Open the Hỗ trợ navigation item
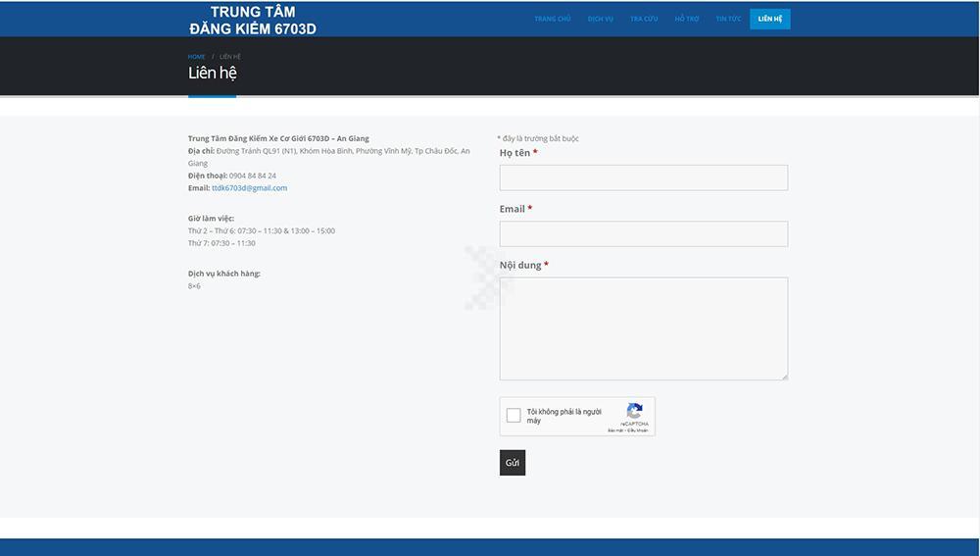Image resolution: width=980 pixels, height=556 pixels. 686,19
